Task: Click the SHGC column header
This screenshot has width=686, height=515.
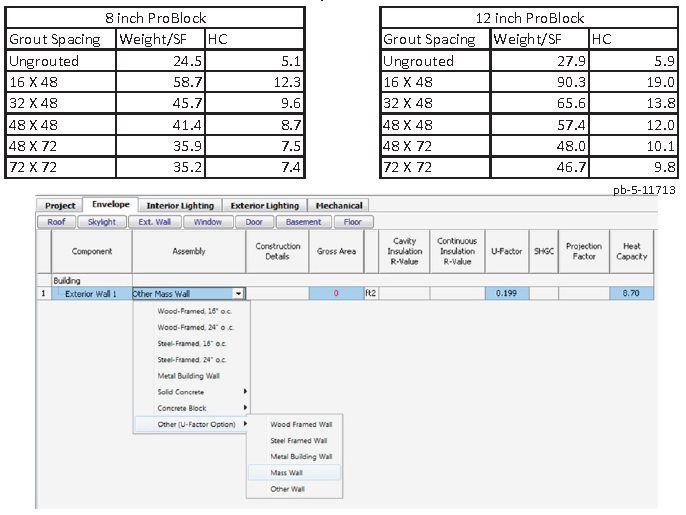Action: tap(544, 251)
